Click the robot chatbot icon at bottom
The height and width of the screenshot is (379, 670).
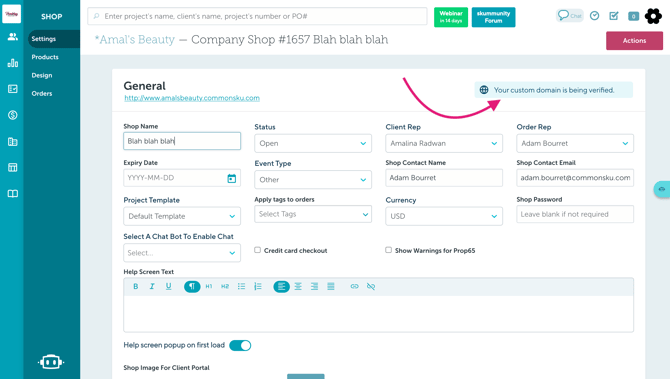(51, 362)
